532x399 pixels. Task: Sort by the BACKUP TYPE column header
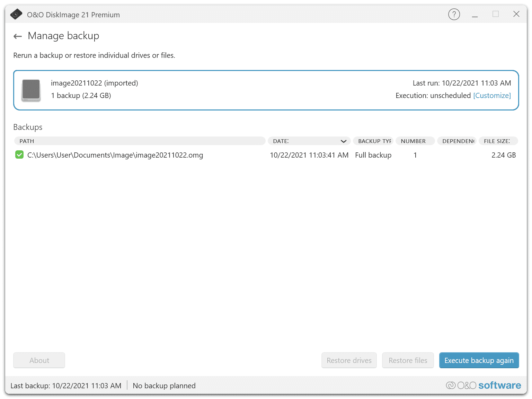(x=373, y=141)
